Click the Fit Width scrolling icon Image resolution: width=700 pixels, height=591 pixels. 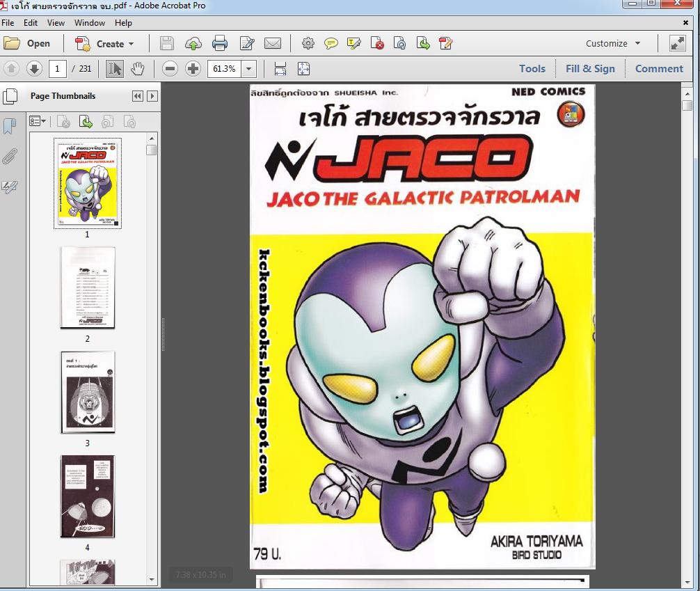pyautogui.click(x=280, y=69)
